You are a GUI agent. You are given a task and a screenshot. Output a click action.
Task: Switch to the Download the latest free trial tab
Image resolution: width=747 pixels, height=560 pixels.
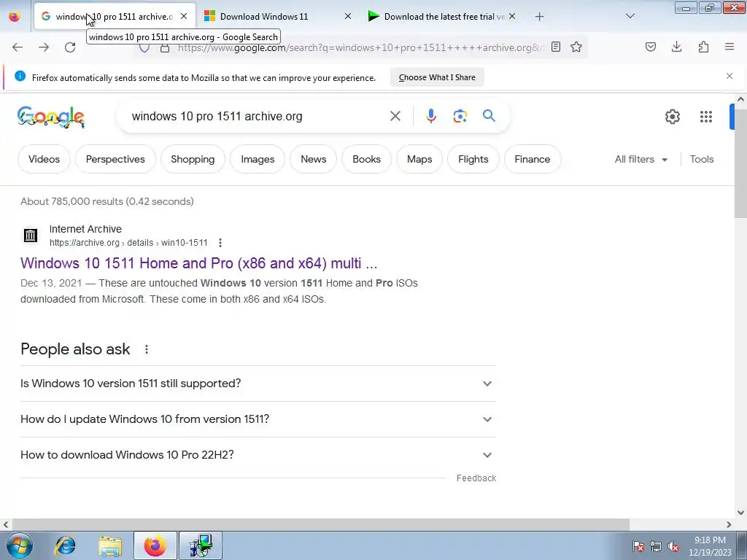tap(442, 17)
